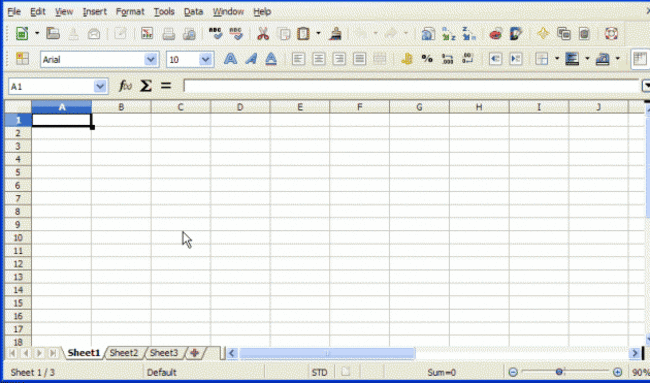This screenshot has height=383, width=650.
Task: Expand the font size dropdown
Action: point(206,59)
